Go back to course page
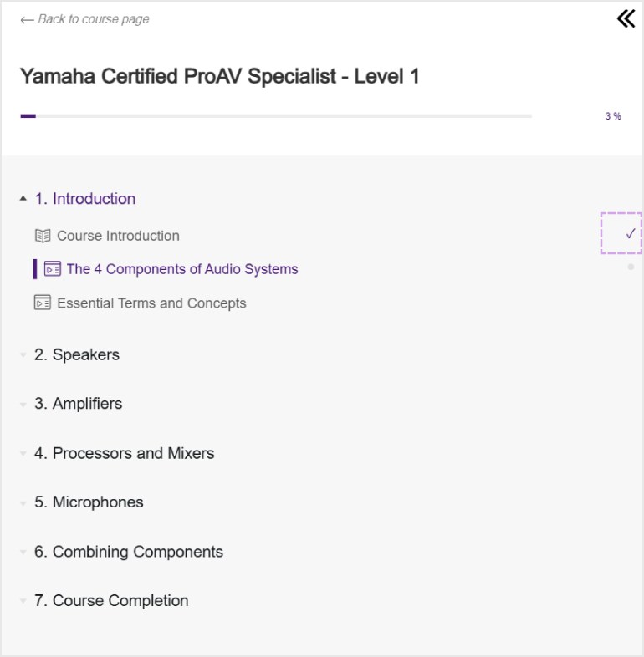The width and height of the screenshot is (644, 657). point(93,19)
